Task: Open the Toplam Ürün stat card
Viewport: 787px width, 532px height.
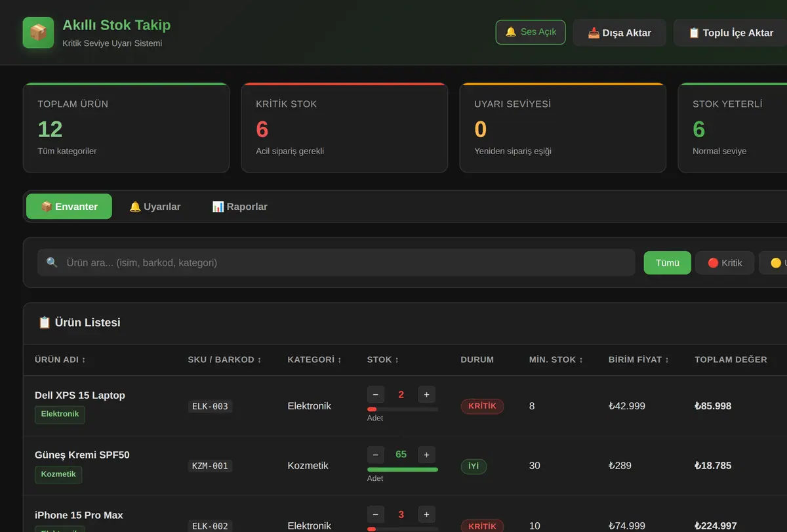Action: coord(126,128)
